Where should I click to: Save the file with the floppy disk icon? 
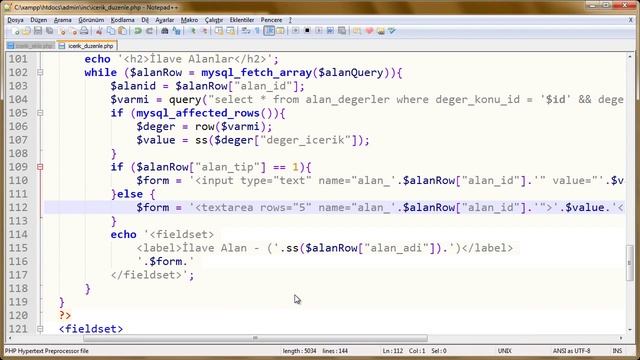(x=38, y=31)
